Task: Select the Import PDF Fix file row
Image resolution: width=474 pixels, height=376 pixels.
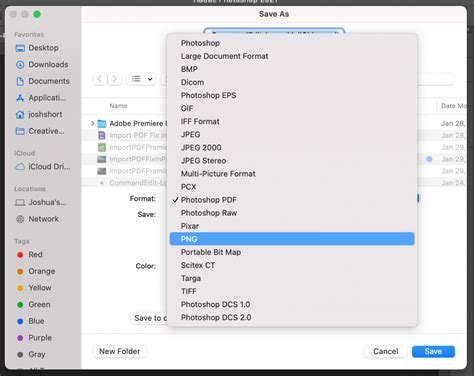Action: tap(132, 136)
